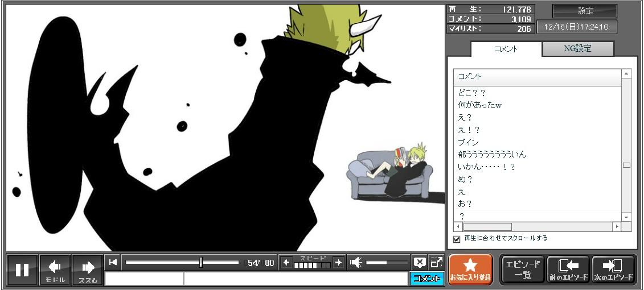This screenshot has width=644, height=290.
Task: Hide on-screen comments with X icon
Action: (420, 262)
